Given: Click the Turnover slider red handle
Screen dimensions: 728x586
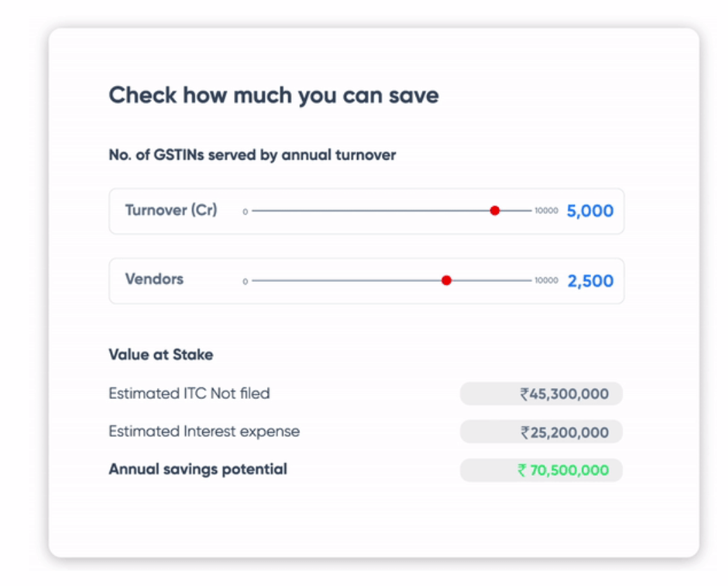Looking at the screenshot, I should pos(495,210).
